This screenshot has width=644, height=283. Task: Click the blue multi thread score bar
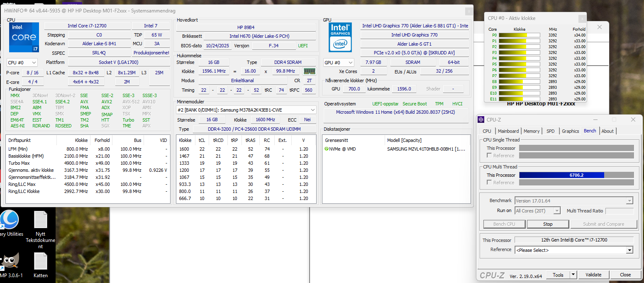pyautogui.click(x=561, y=175)
